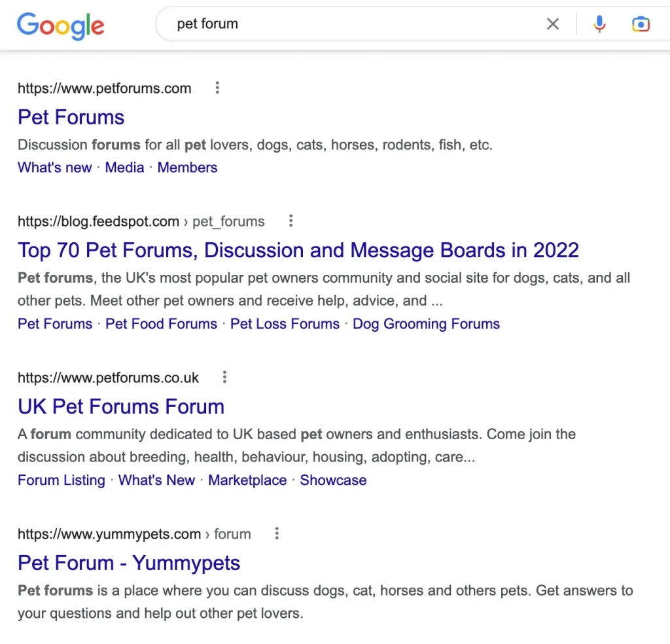
Task: Click the Google logo
Action: click(61, 26)
